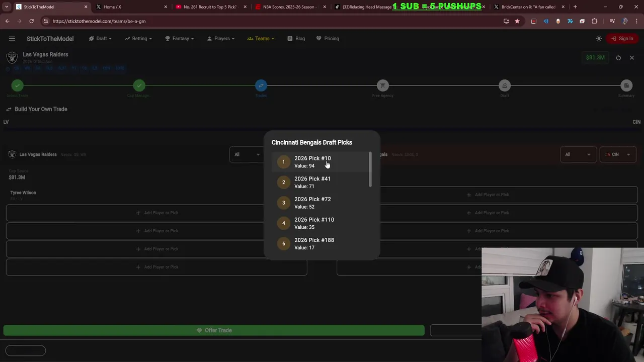Open the Extensions puzzle-piece menu

click(595, 21)
